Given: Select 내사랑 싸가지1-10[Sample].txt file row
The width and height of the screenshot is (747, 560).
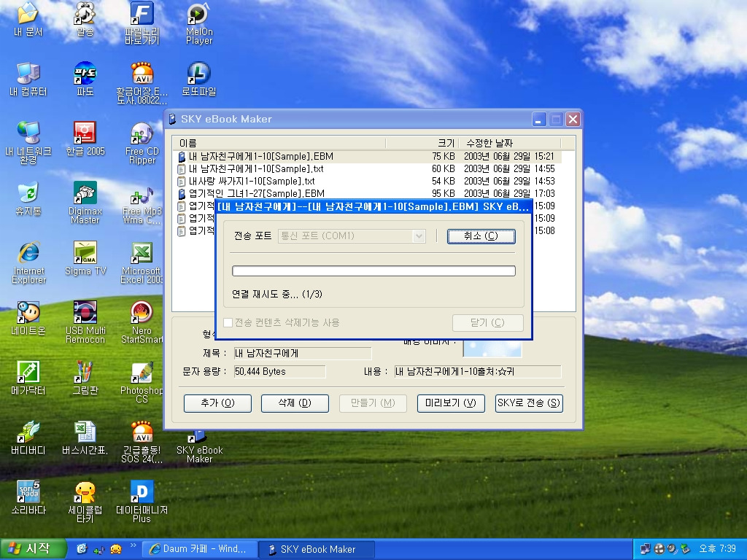Looking at the screenshot, I should [368, 182].
